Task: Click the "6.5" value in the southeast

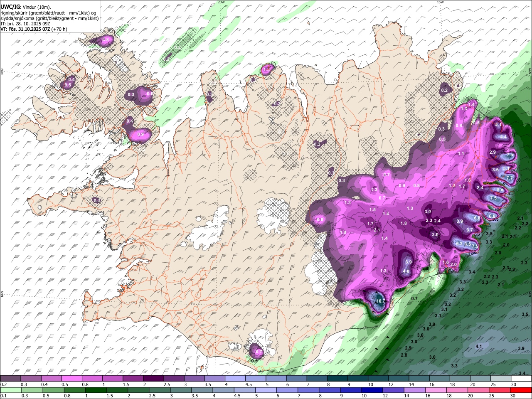Action: pos(468,244)
